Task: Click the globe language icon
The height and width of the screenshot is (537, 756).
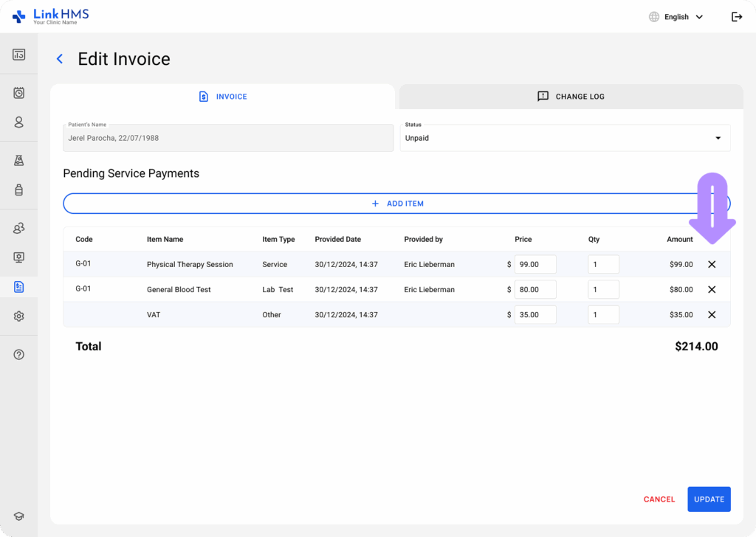Action: pos(654,17)
